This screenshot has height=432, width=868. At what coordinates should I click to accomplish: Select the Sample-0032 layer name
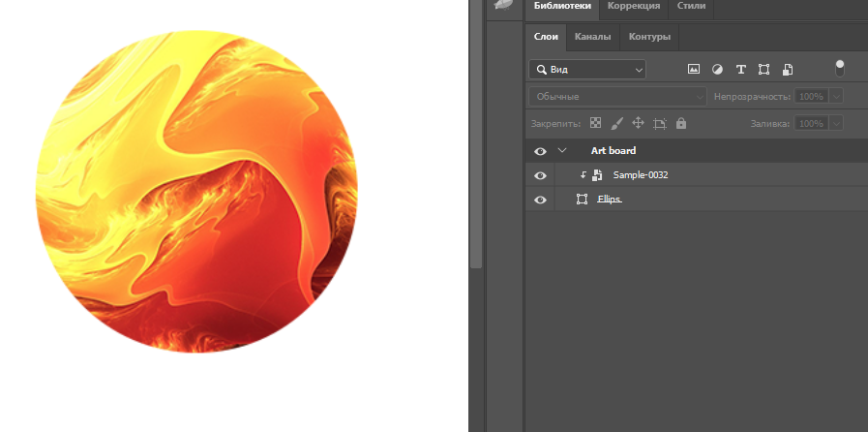coord(641,175)
